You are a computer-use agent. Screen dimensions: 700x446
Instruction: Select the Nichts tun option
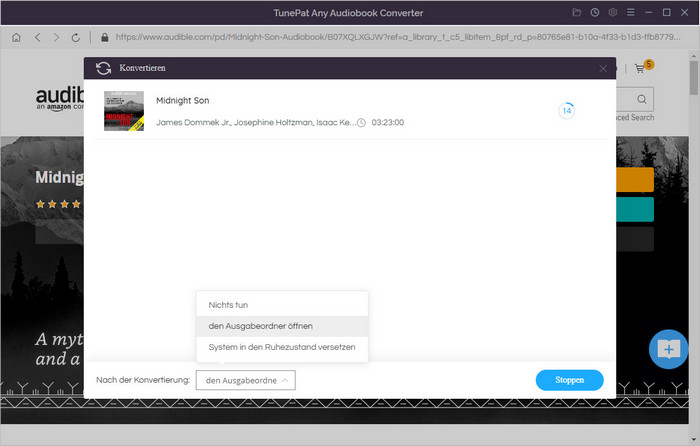[282, 305]
